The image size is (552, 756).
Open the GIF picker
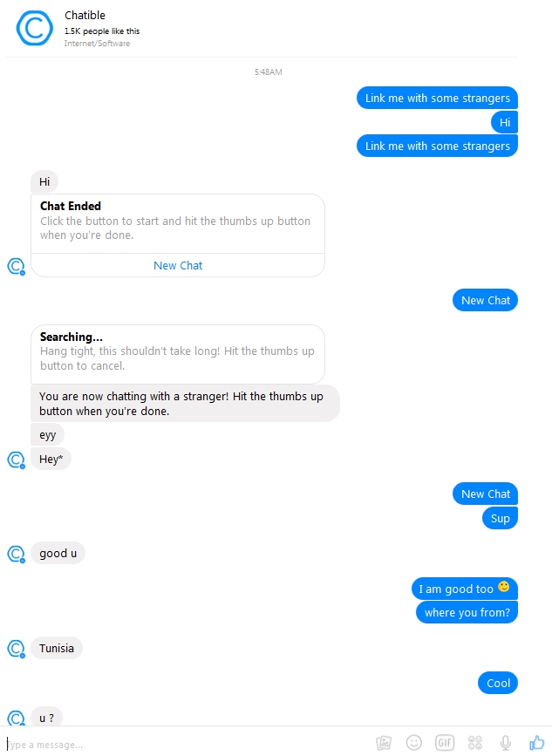(445, 743)
